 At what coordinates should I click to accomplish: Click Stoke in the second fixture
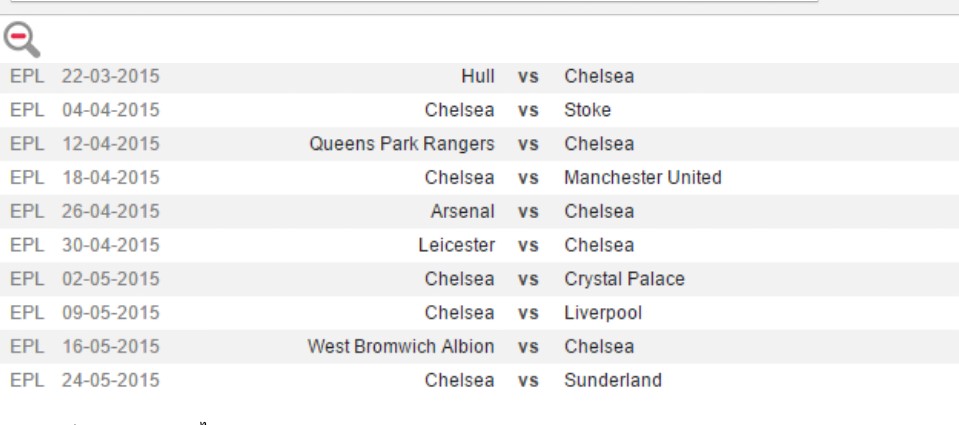tap(587, 110)
